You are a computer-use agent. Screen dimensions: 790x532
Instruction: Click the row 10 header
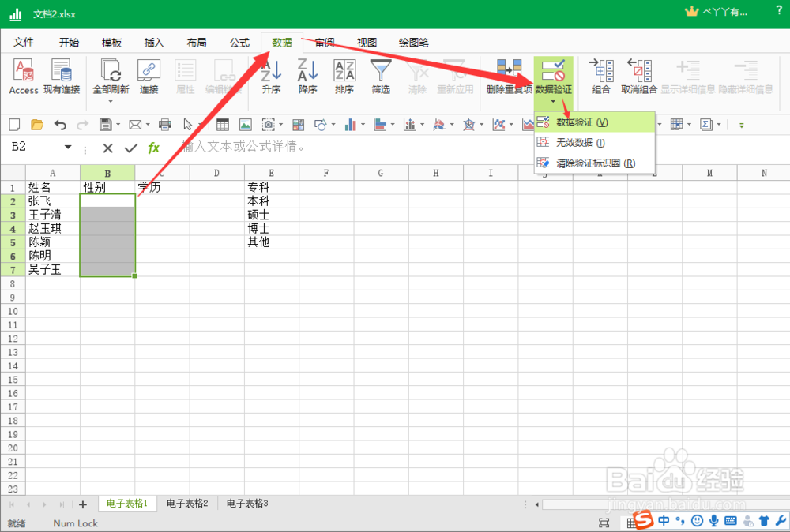coord(13,311)
